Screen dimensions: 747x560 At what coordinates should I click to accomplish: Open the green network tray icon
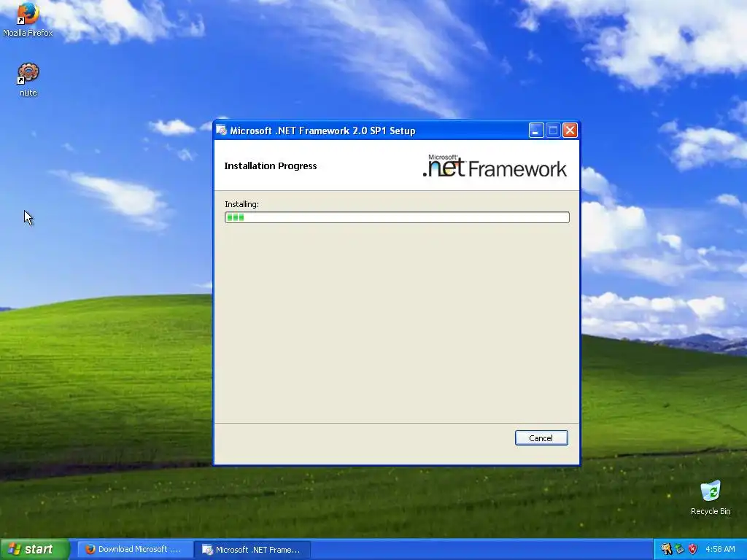click(679, 550)
